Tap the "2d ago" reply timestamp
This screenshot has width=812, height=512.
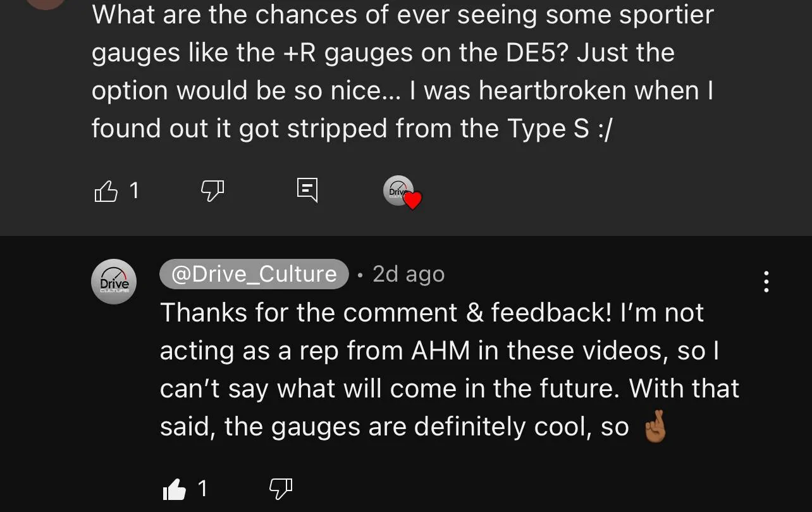409,274
